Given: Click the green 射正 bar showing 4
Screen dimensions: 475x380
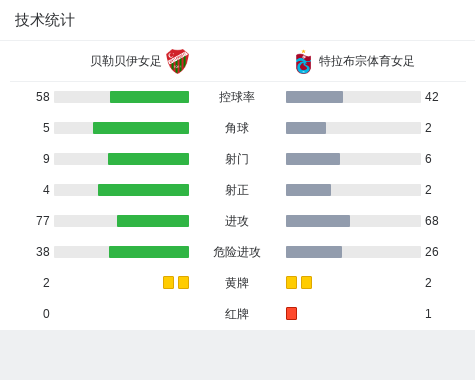Looking at the screenshot, I should point(143,190).
